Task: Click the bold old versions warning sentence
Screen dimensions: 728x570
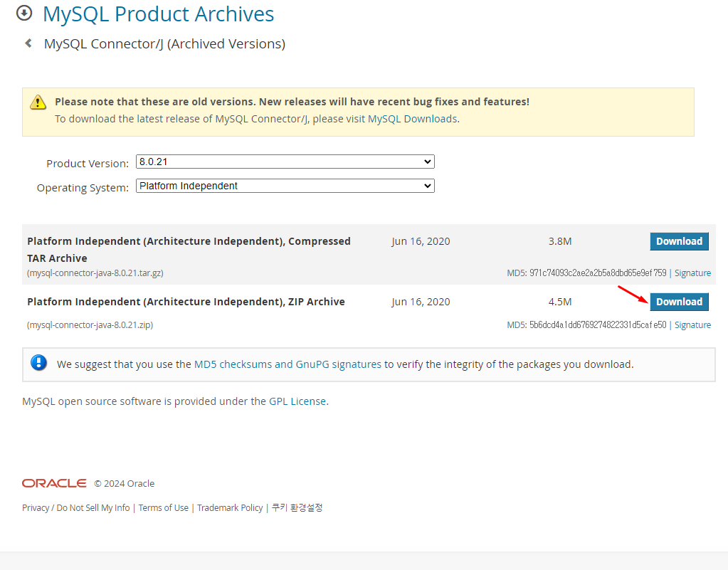Action: click(x=292, y=102)
